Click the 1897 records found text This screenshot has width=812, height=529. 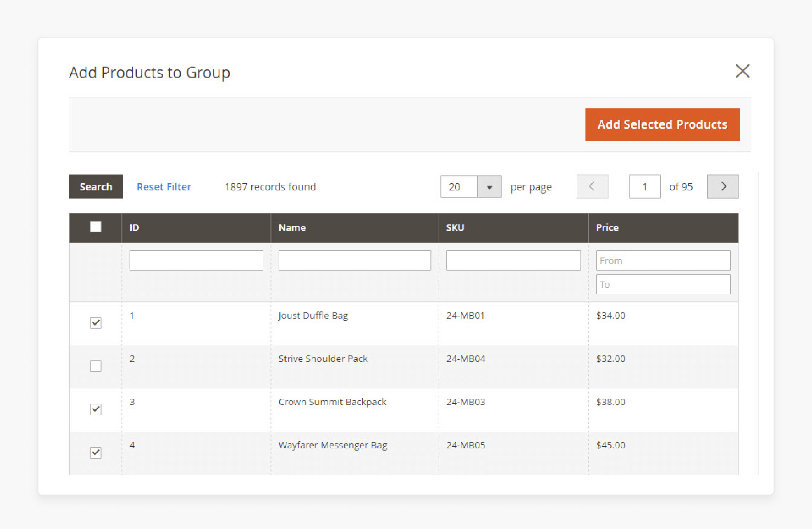coord(271,187)
